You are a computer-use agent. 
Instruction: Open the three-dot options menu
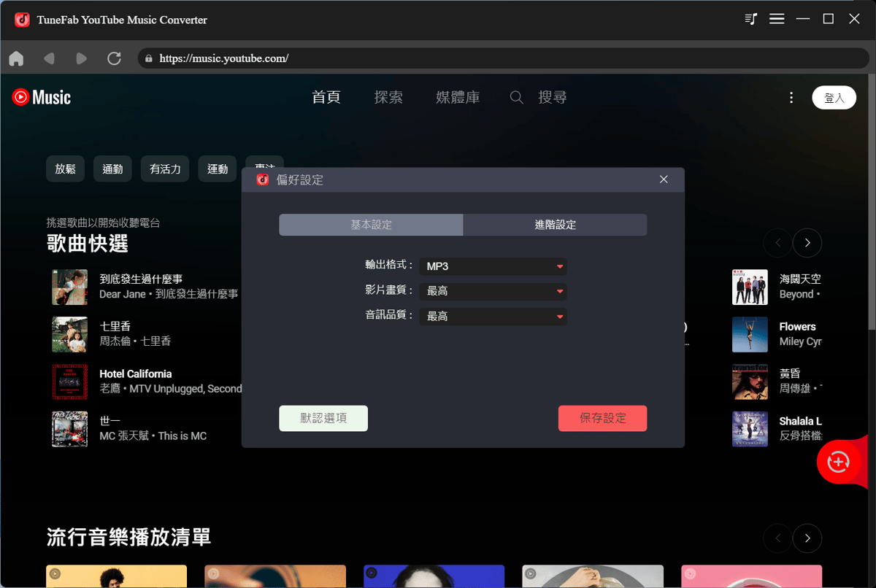[x=791, y=97]
